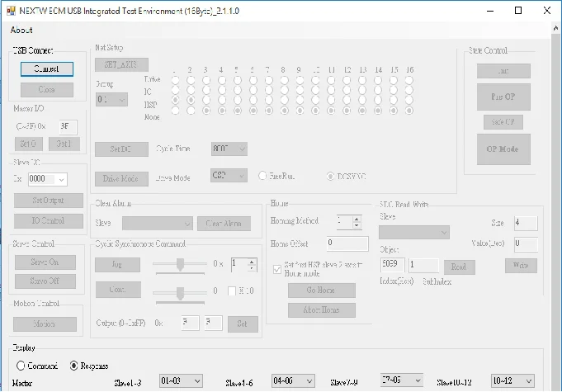This screenshot has width=562, height=392.
Task: Select the None radio button for axis 1
Action: [x=175, y=111]
